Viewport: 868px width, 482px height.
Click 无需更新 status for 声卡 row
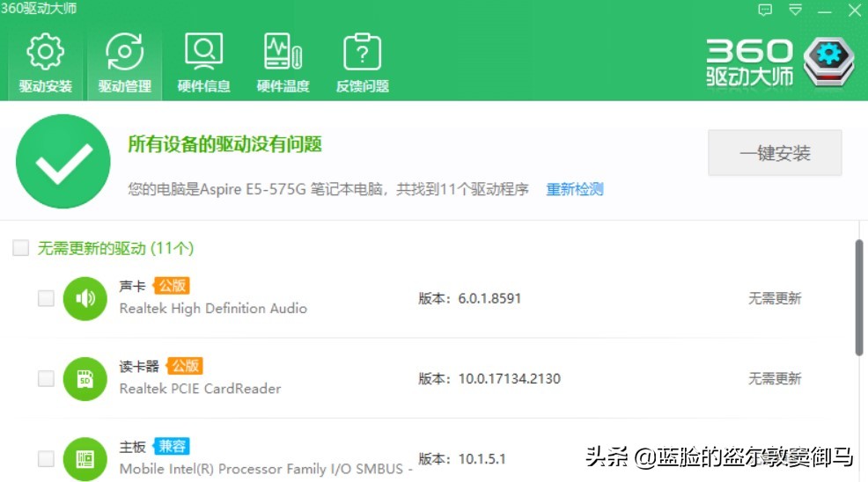[x=775, y=298]
